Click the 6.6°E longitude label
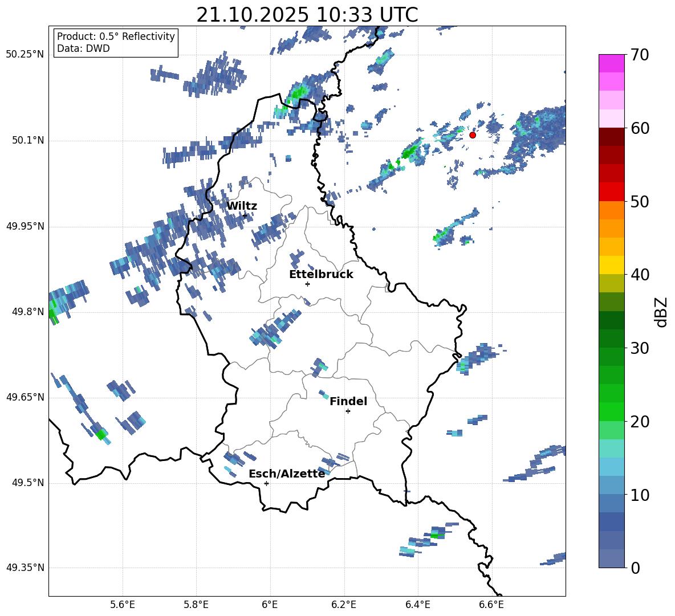Screen dimensions: 675x616 point(491,605)
